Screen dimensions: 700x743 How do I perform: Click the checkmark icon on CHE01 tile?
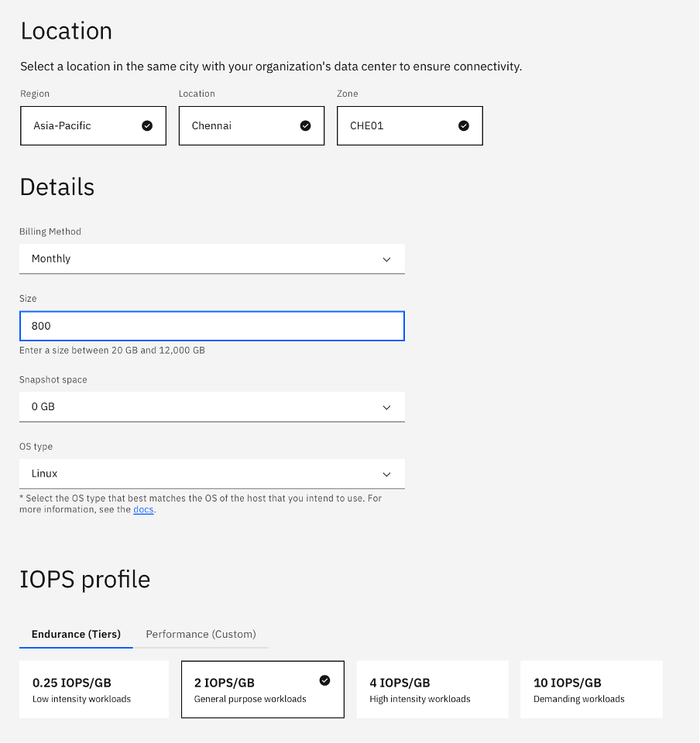463,126
